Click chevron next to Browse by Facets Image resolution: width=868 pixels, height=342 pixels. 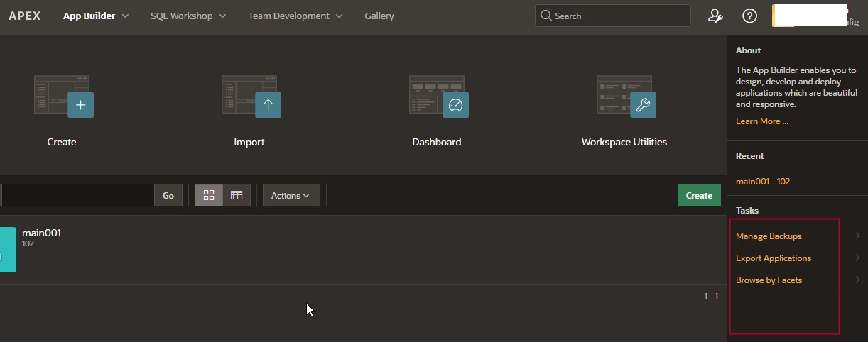[857, 280]
